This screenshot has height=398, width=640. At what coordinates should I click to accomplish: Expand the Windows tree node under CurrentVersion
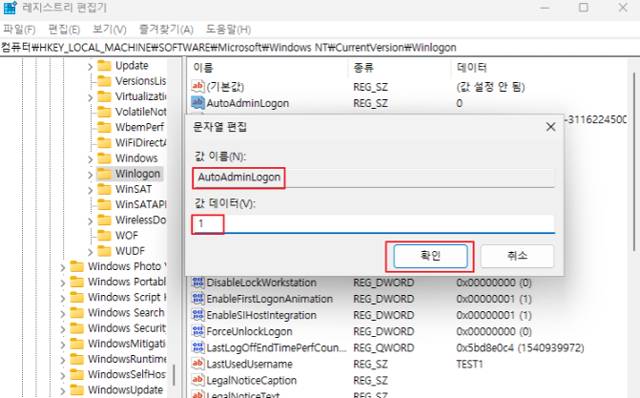pyautogui.click(x=90, y=159)
